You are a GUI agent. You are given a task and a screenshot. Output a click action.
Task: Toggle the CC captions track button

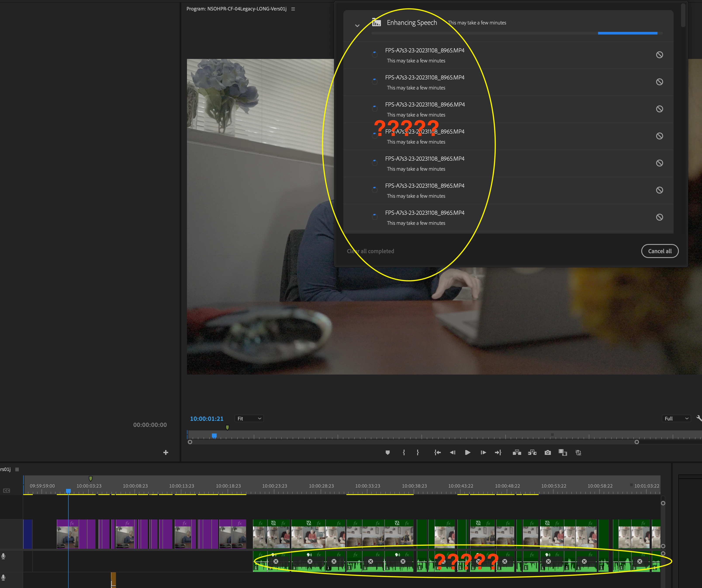[6, 490]
